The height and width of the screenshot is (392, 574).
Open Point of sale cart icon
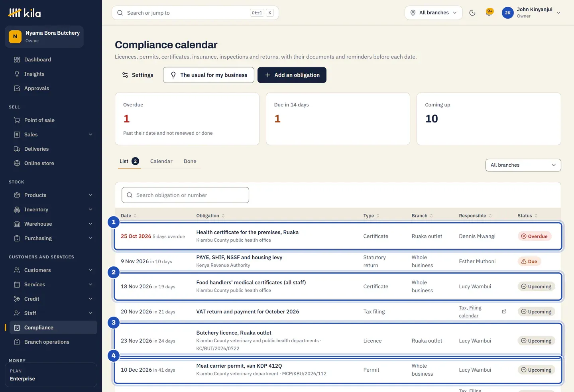[17, 120]
